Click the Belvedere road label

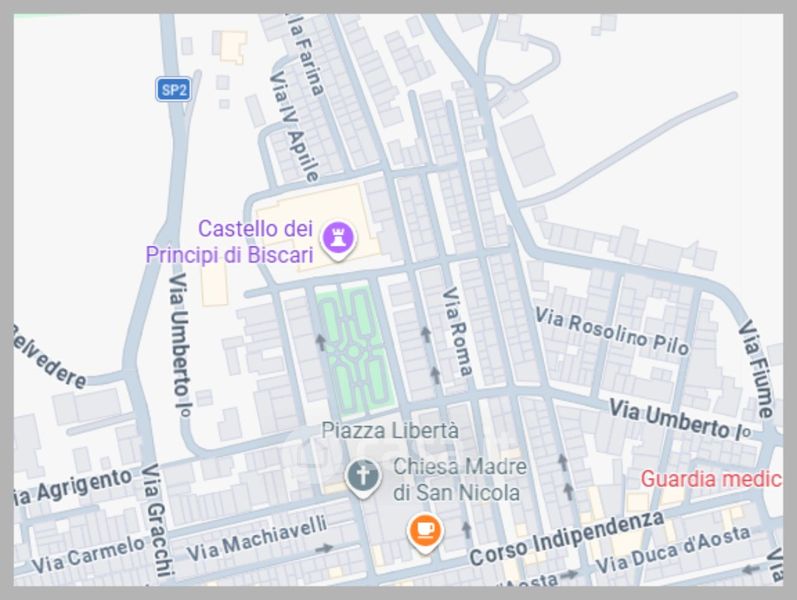[49, 356]
